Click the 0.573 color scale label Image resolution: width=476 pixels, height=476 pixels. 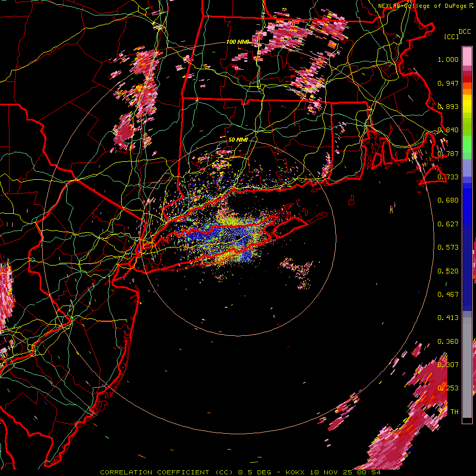(448, 248)
